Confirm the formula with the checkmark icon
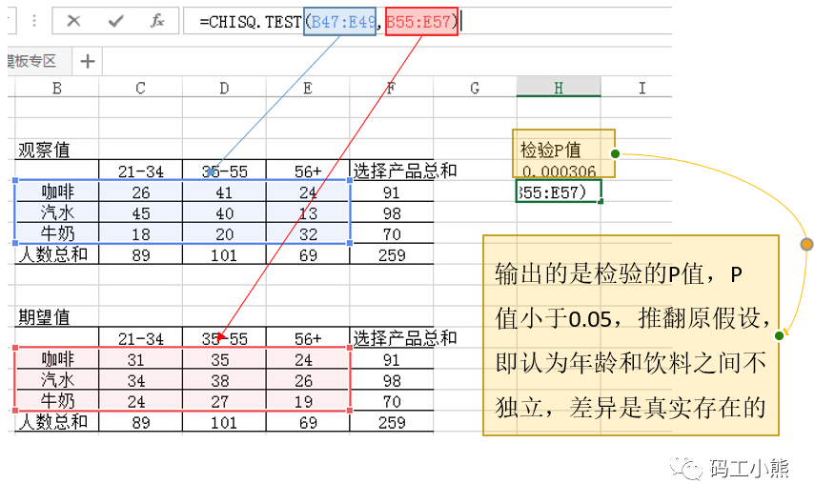This screenshot has height=504, width=815. (x=115, y=21)
